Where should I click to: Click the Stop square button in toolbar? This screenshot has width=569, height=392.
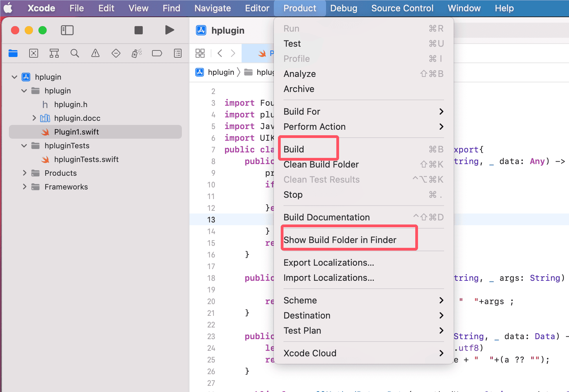point(139,30)
